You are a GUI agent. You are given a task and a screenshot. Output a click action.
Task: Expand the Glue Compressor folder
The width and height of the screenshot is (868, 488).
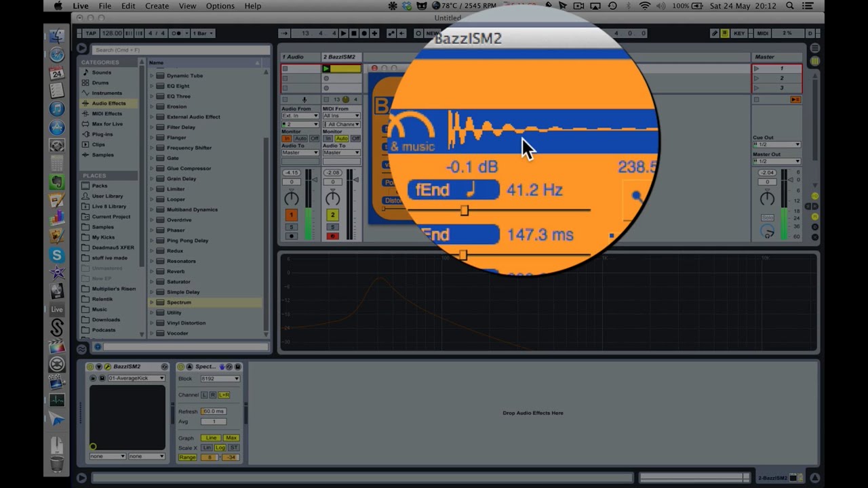pos(152,168)
